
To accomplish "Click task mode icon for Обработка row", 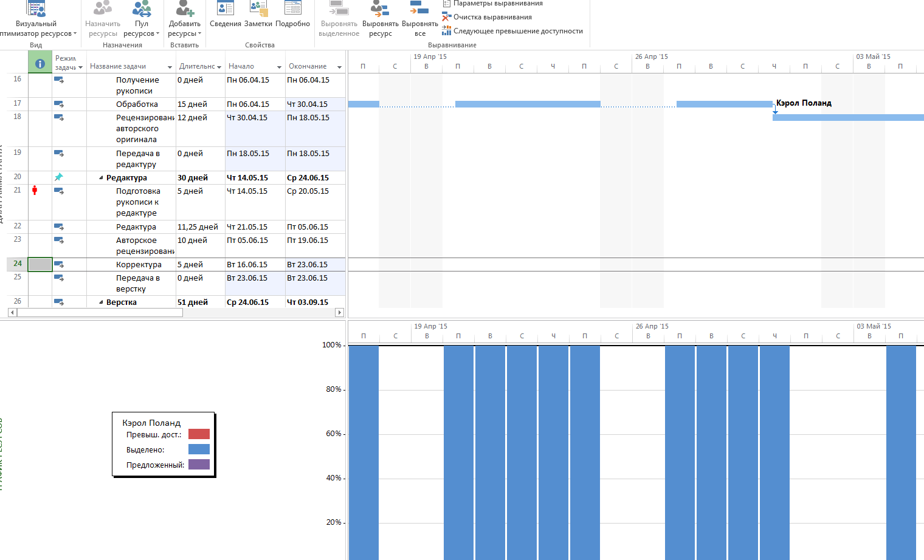I will (x=59, y=104).
